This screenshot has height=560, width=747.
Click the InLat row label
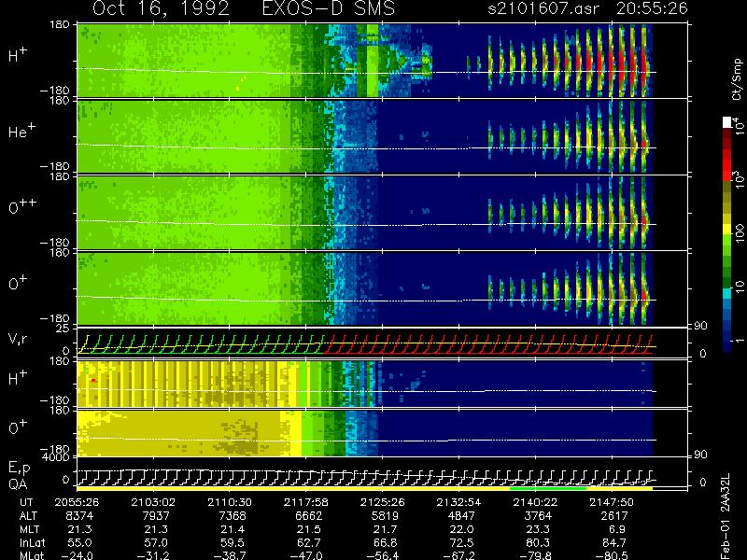click(33, 542)
